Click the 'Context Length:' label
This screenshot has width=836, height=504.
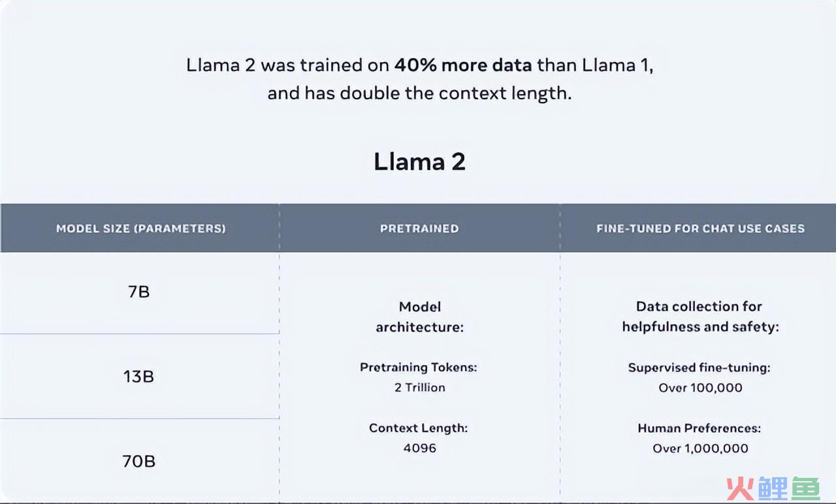(x=419, y=428)
